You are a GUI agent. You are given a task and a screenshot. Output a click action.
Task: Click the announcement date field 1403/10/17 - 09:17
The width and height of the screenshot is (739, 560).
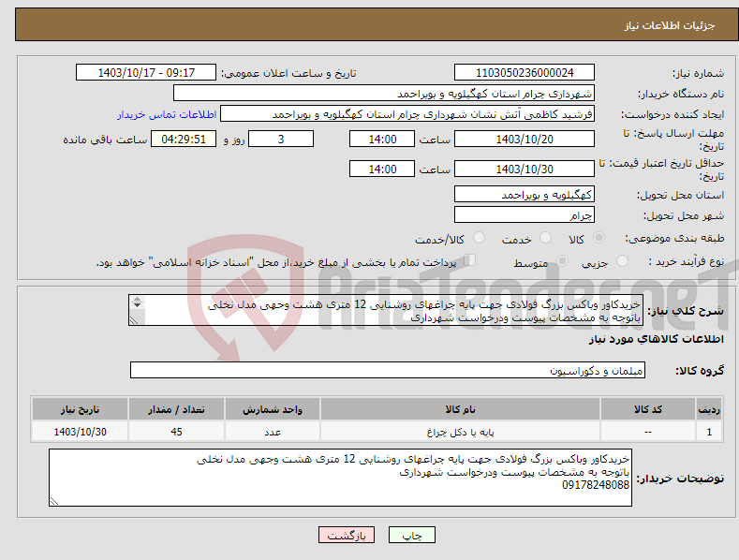[x=146, y=73]
